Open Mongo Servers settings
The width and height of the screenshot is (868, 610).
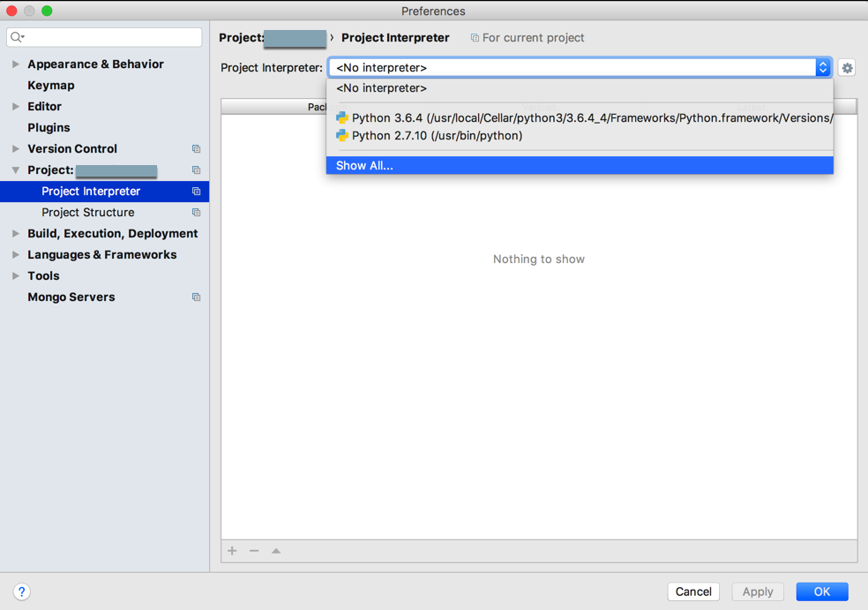[71, 297]
